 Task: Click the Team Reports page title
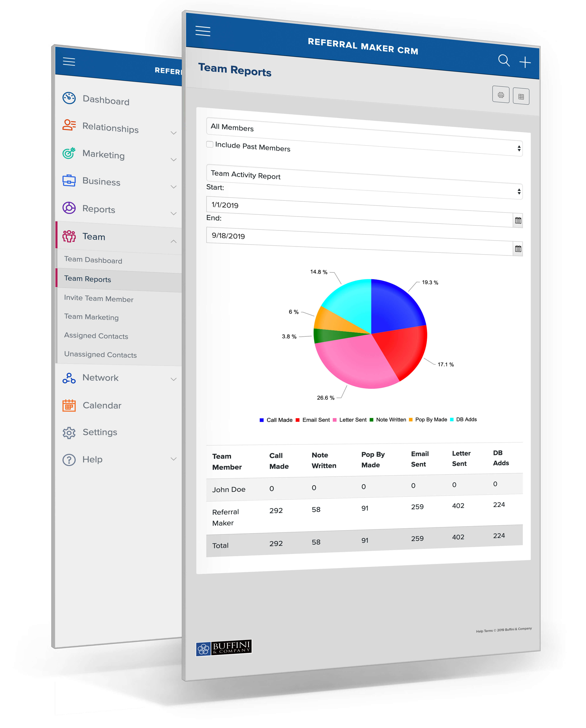[x=235, y=70]
